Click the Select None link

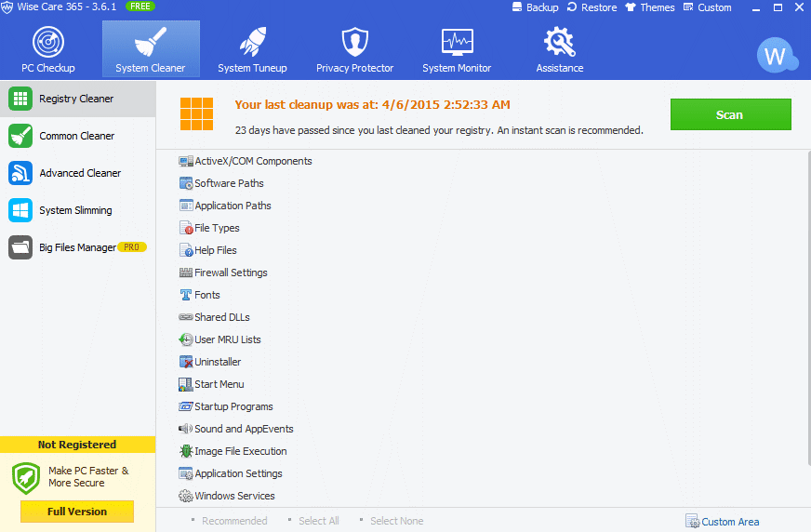click(x=397, y=521)
